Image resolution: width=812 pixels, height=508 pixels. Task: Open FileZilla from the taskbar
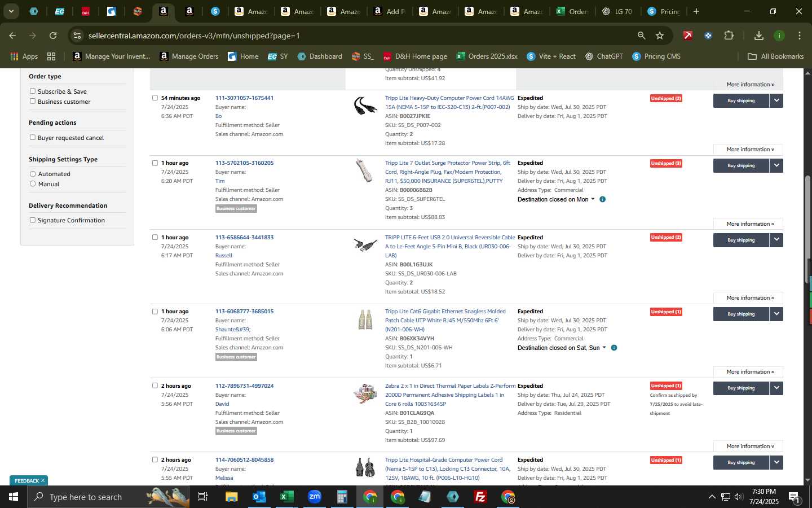coord(480,497)
